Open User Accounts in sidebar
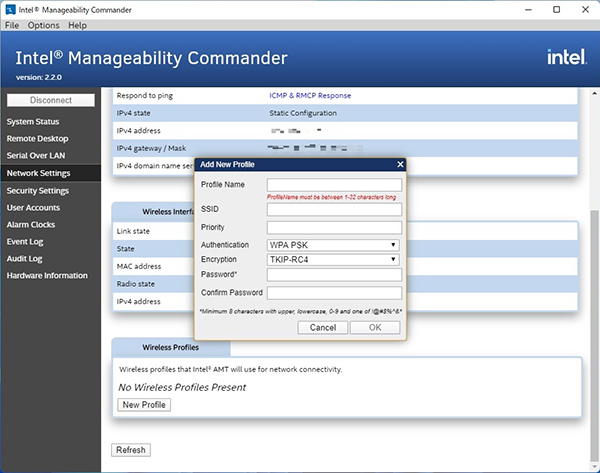This screenshot has width=600, height=473. point(33,208)
